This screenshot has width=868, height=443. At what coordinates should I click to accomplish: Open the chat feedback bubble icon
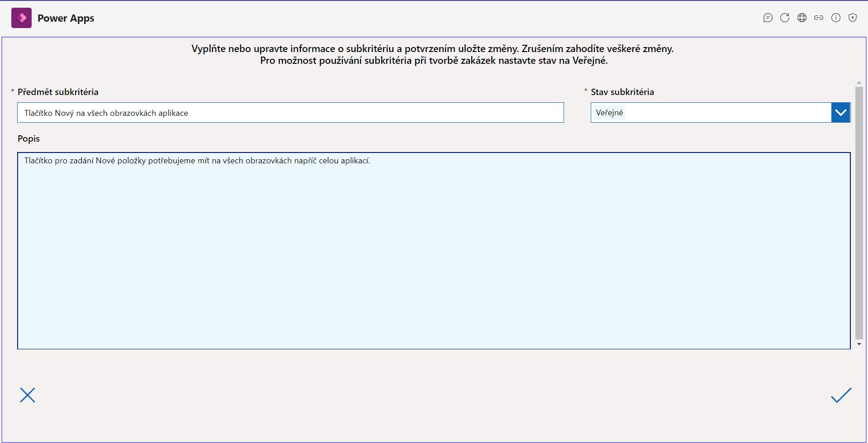coord(768,18)
